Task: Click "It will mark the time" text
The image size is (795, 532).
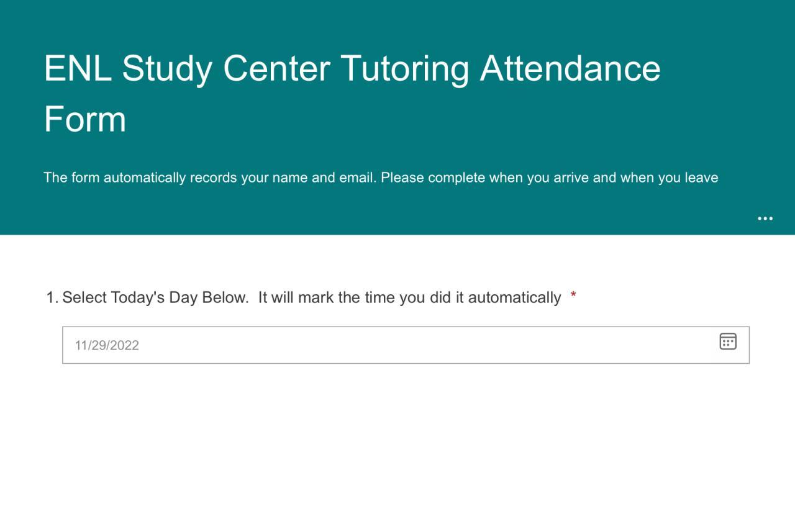Action: point(323,298)
